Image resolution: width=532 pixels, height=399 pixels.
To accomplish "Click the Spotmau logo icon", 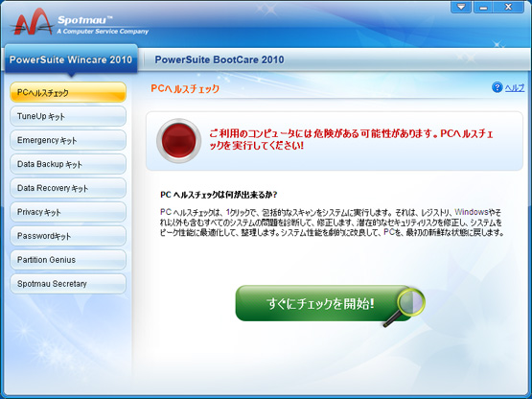I will (x=33, y=22).
